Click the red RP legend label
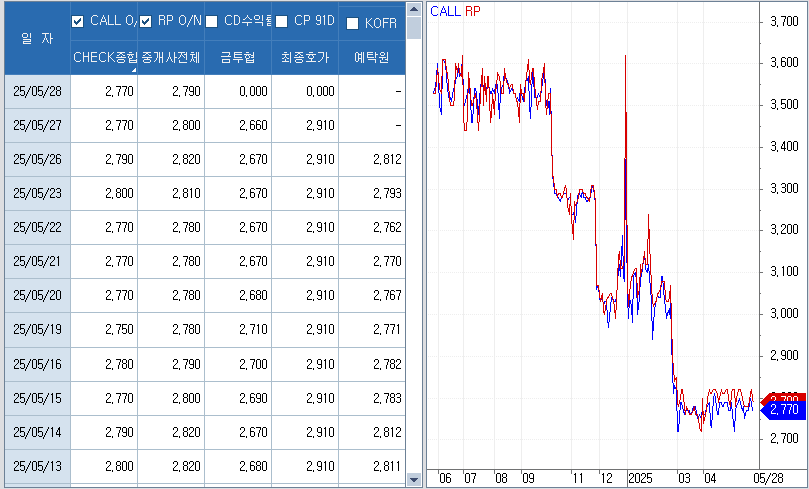809x489 pixels. click(473, 11)
